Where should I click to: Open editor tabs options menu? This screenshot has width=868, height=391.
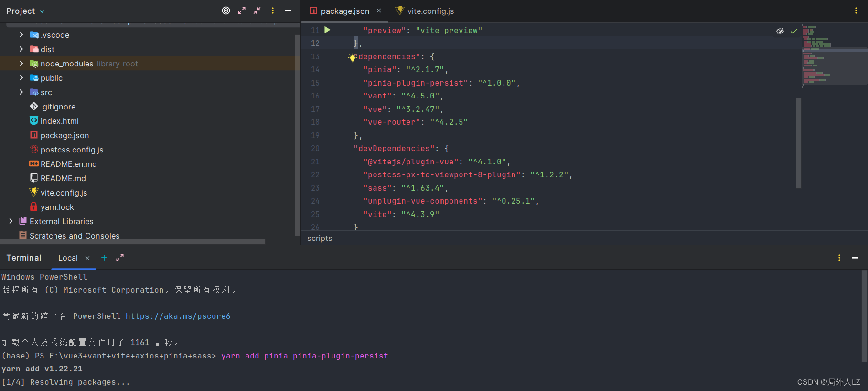click(856, 11)
